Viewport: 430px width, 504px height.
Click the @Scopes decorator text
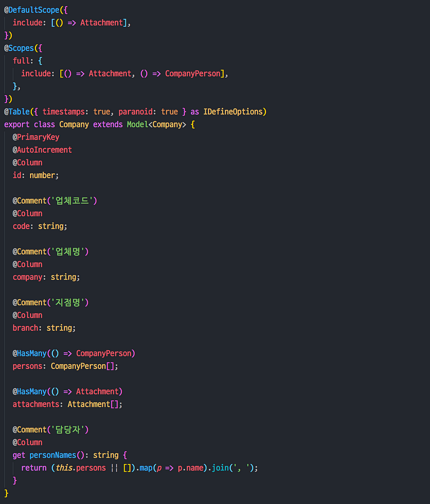pos(19,48)
